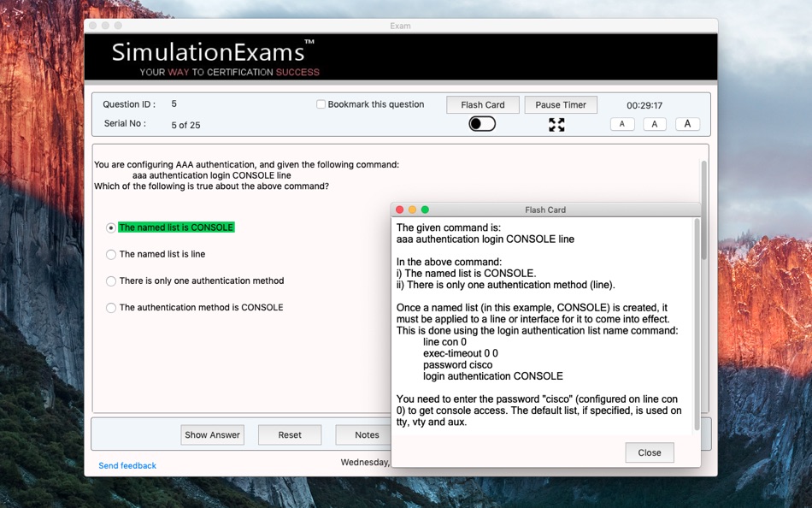
Task: Set the largest font size A button
Action: [x=687, y=124]
